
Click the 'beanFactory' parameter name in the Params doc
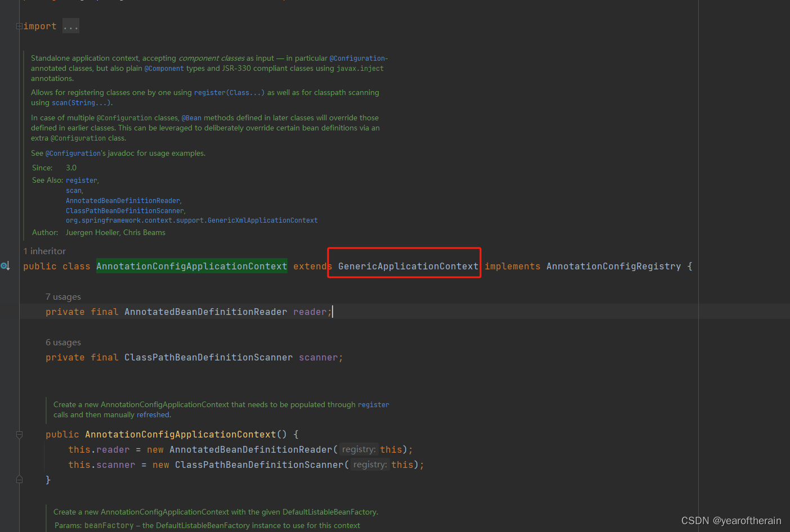109,526
